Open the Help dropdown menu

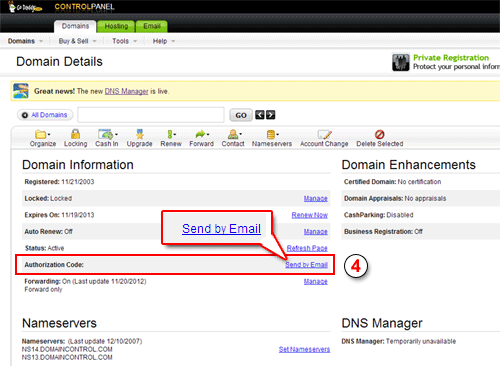pyautogui.click(x=164, y=41)
